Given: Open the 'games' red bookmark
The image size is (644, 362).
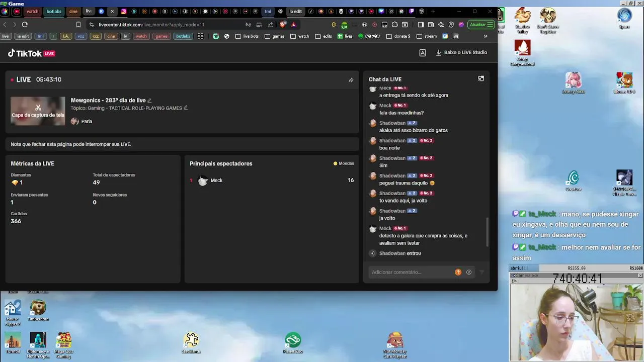Looking at the screenshot, I should pyautogui.click(x=162, y=36).
